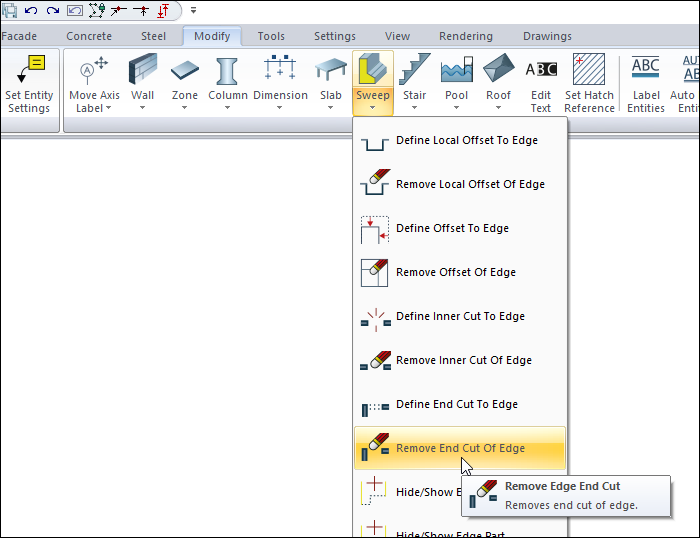
Task: Switch to the Rendering tab
Action: point(465,37)
